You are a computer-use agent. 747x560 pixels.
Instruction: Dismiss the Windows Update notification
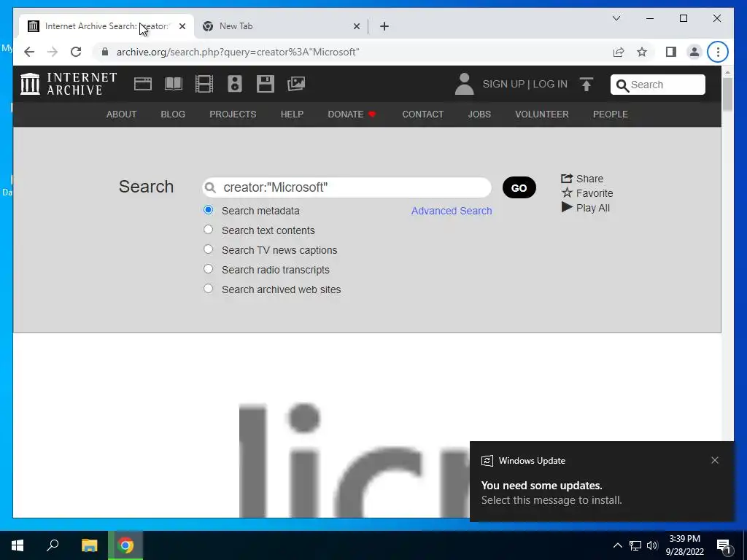(715, 460)
